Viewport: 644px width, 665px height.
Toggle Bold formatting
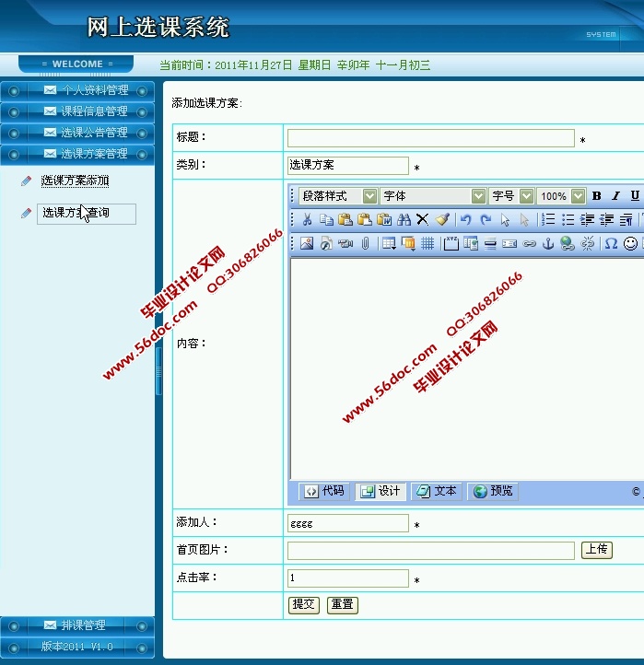point(596,195)
